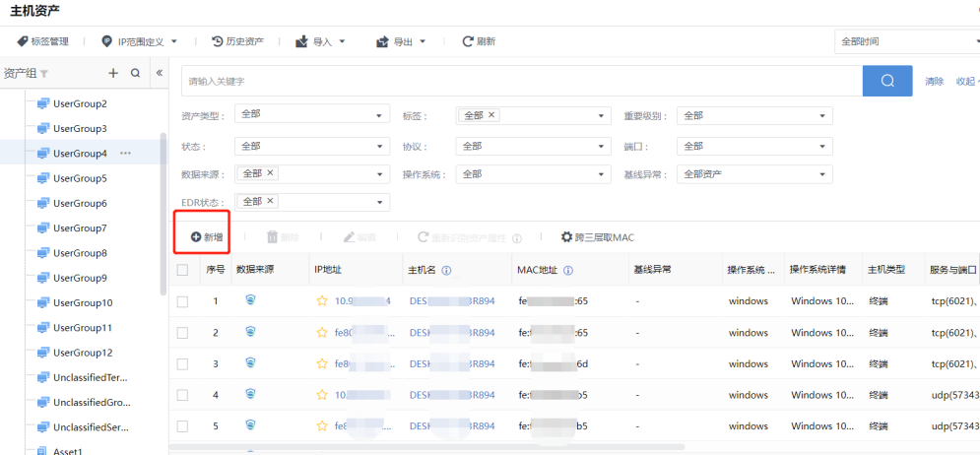
Task: Click the keyword search input field
Action: click(x=522, y=81)
